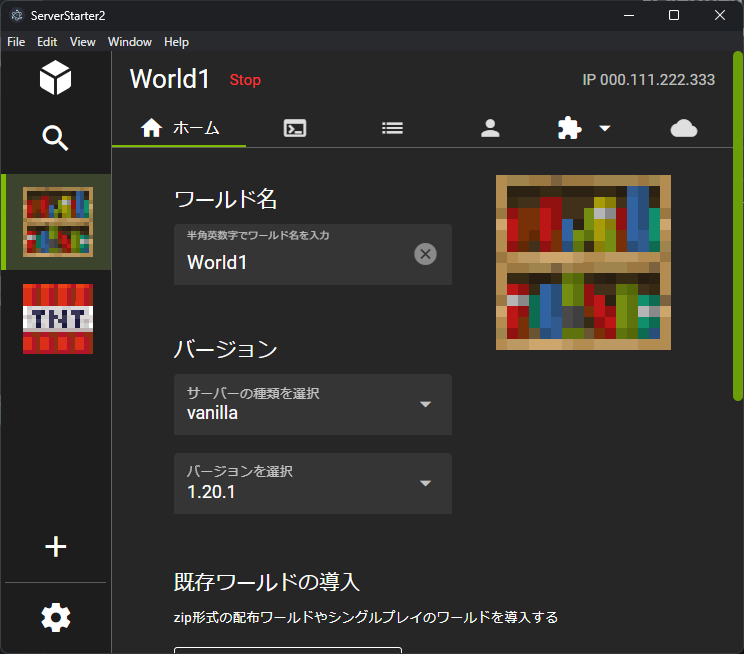
Task: Click the IP 000.111.222.333 text
Action: pyautogui.click(x=648, y=80)
